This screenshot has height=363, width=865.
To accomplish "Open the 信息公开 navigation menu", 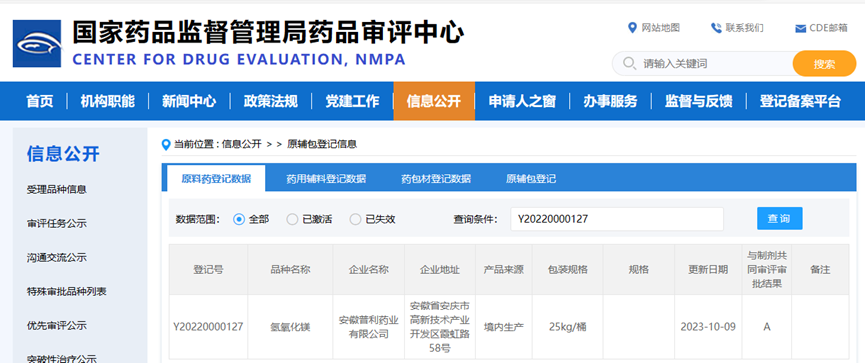I will pyautogui.click(x=434, y=101).
